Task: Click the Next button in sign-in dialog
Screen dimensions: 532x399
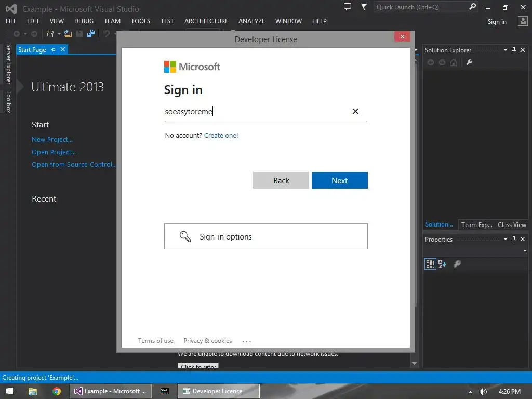Action: tap(340, 180)
